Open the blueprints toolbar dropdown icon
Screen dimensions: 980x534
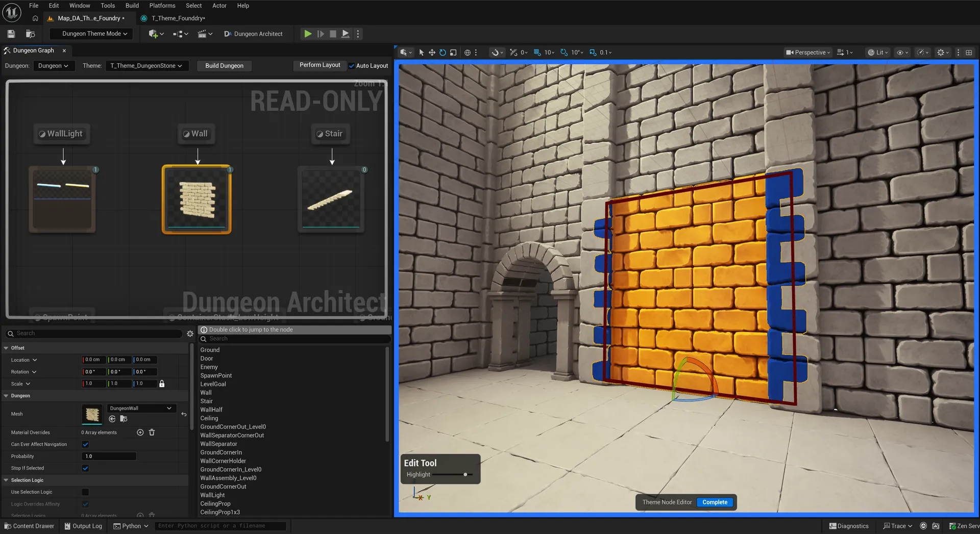click(x=181, y=34)
